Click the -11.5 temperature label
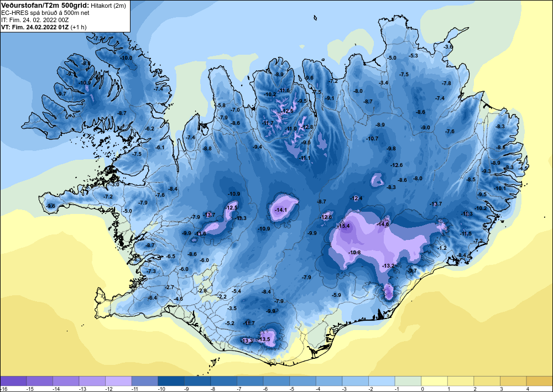The image size is (553, 392). [466, 234]
